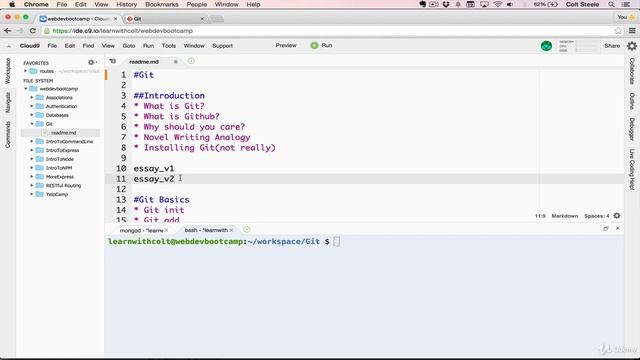Screen dimensions: 640x360
Task: Open the Support menu link
Action: point(222,46)
